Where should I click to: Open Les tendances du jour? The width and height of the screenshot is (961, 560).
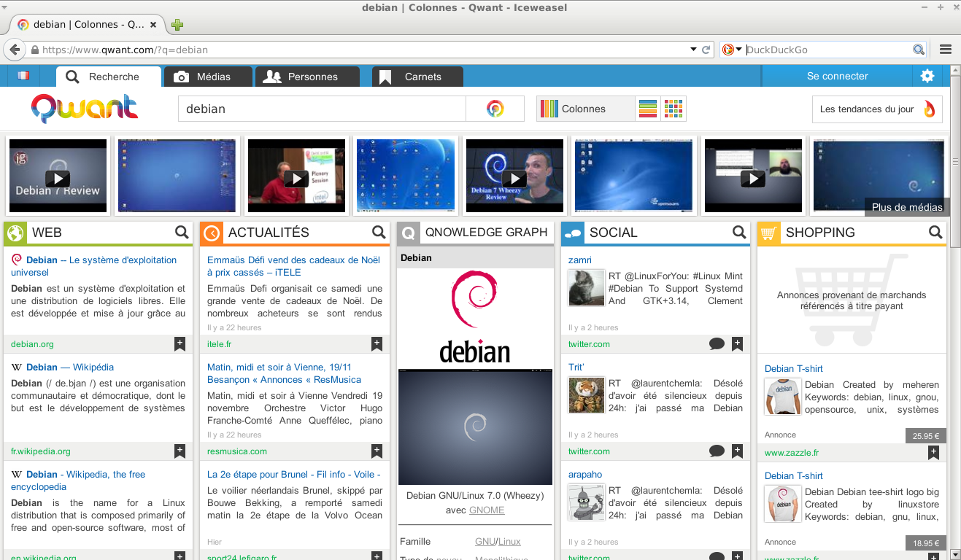(x=876, y=109)
